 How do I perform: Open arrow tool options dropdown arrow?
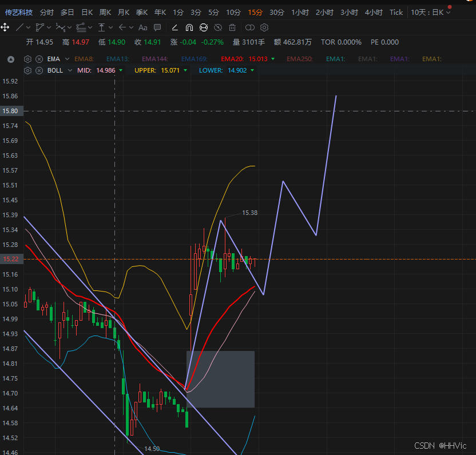pos(131,27)
